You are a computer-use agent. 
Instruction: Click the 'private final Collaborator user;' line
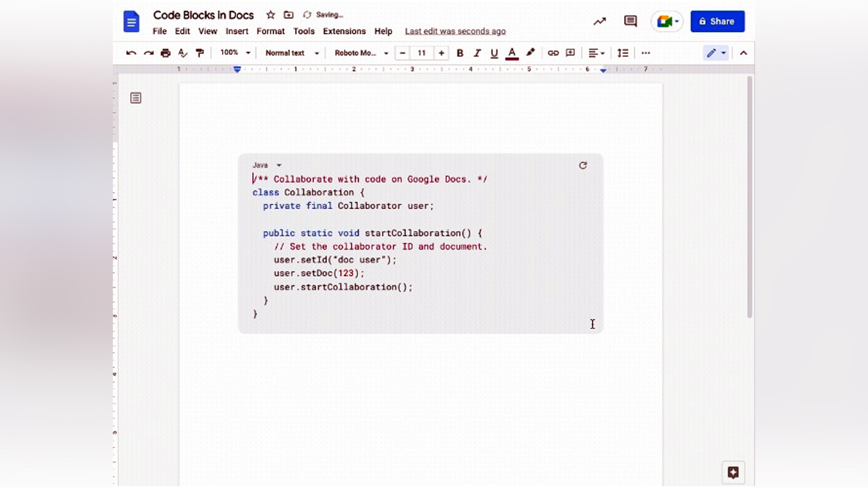(349, 206)
